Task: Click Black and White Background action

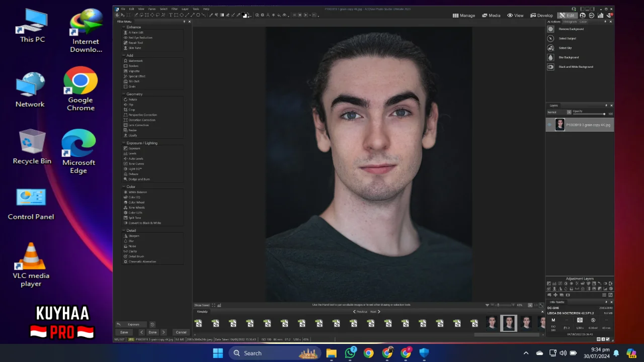Action: [576, 67]
